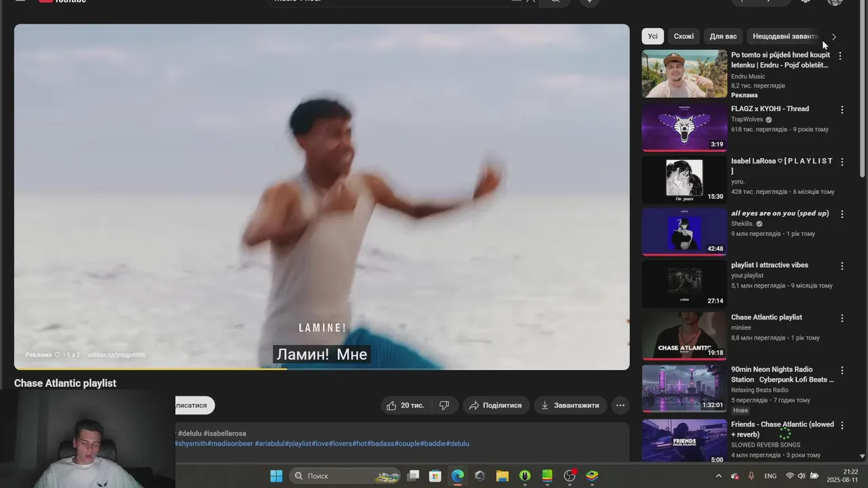The image size is (868, 488).
Task: Open the Поділитися share dialog
Action: (496, 405)
